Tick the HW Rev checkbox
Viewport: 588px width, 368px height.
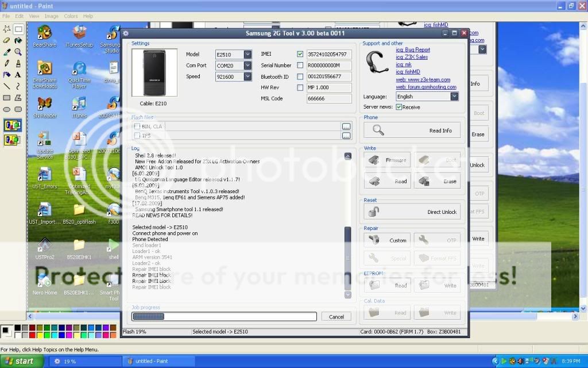(300, 87)
